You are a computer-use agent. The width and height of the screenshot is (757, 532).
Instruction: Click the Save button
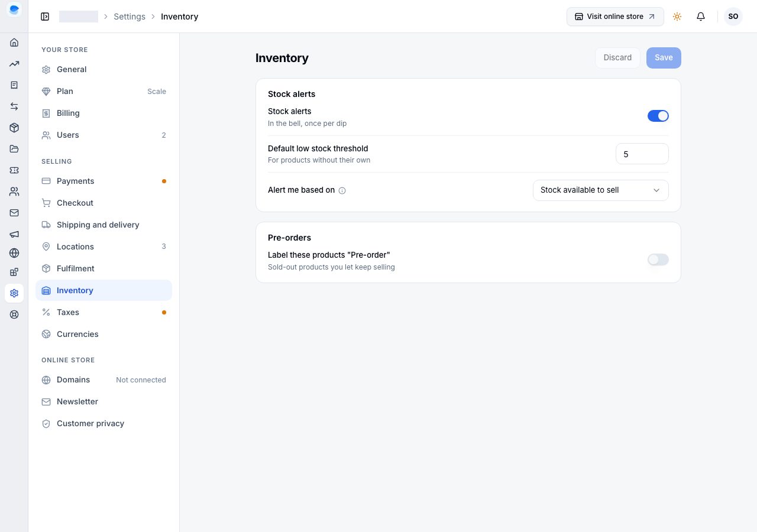click(664, 58)
